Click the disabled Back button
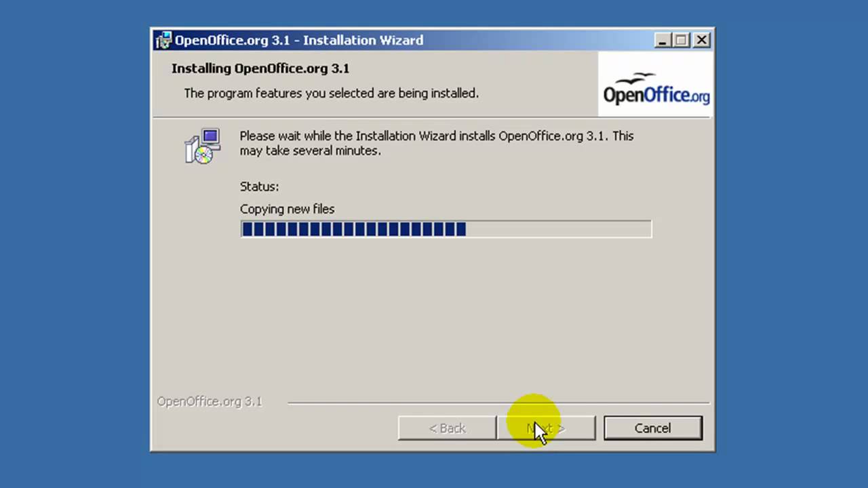This screenshot has height=488, width=868. click(x=448, y=428)
